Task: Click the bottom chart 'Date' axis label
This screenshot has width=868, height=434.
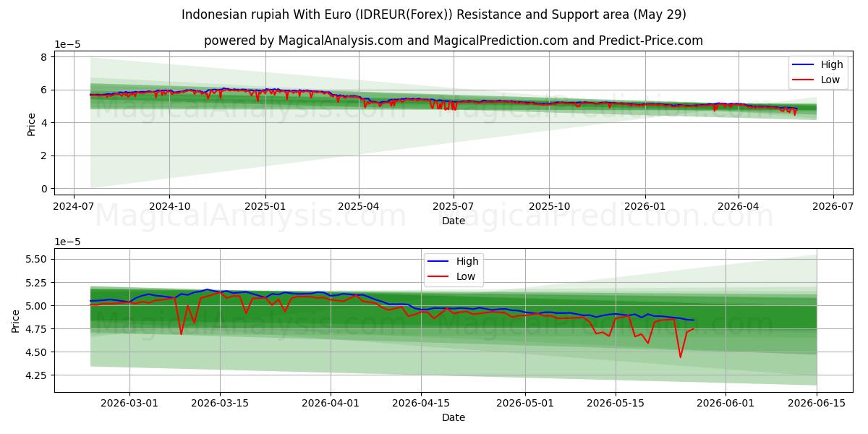Action: tap(454, 417)
